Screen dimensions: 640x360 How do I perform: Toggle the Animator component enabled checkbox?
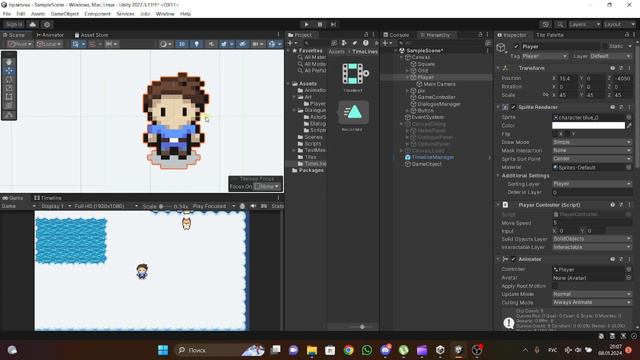coord(513,259)
